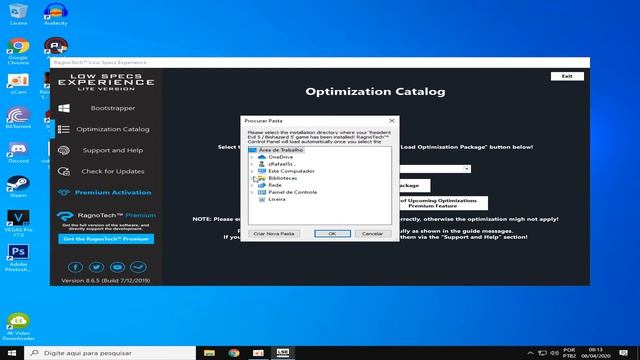The height and width of the screenshot is (360, 640).
Task: Open 4K Video Downloader desktop shortcut
Action: (x=18, y=327)
